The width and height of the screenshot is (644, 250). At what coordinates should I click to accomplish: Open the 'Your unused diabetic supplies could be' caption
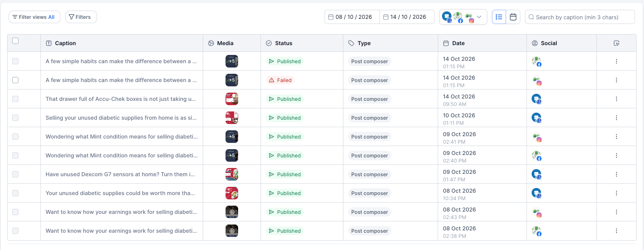point(120,193)
